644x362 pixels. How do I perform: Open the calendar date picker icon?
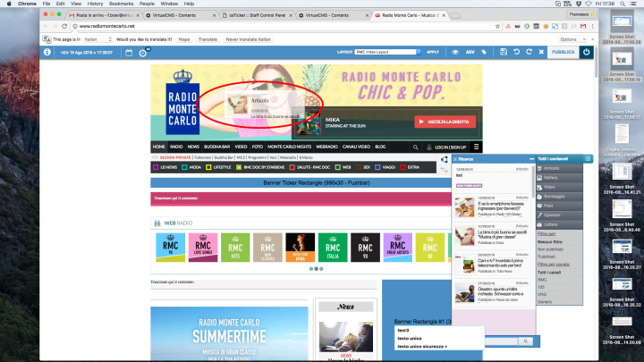128,53
